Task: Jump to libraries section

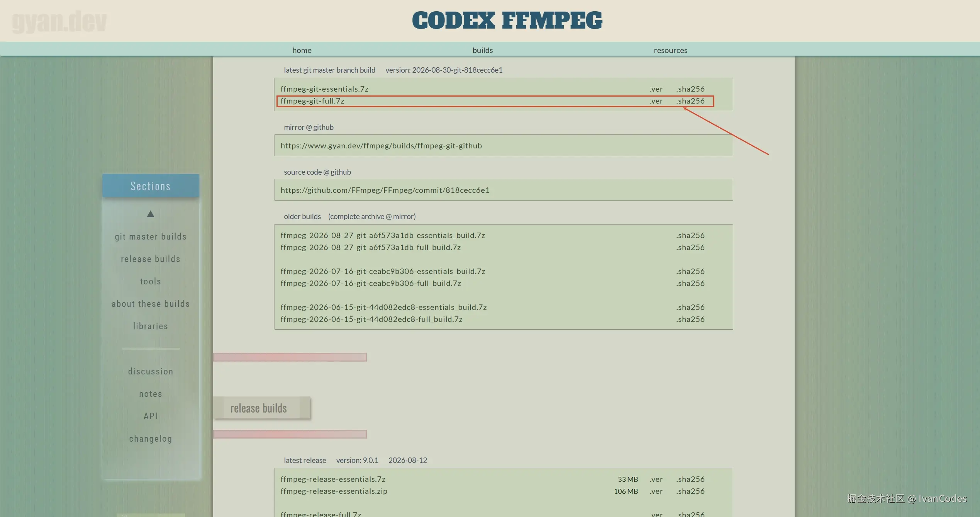Action: click(x=151, y=326)
